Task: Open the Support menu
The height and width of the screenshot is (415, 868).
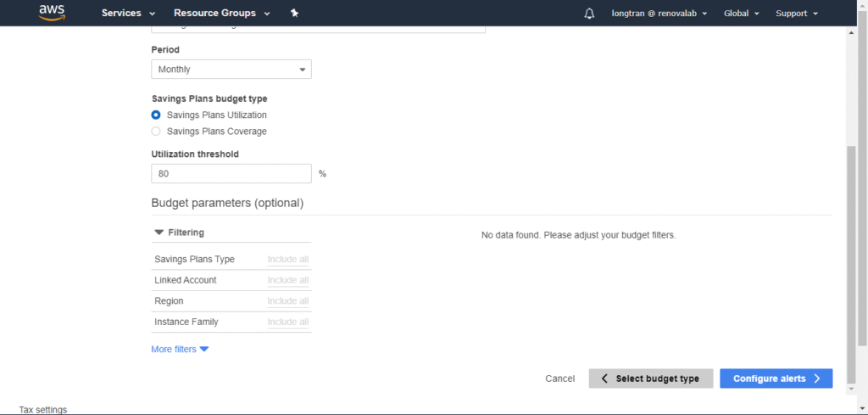Action: click(797, 14)
